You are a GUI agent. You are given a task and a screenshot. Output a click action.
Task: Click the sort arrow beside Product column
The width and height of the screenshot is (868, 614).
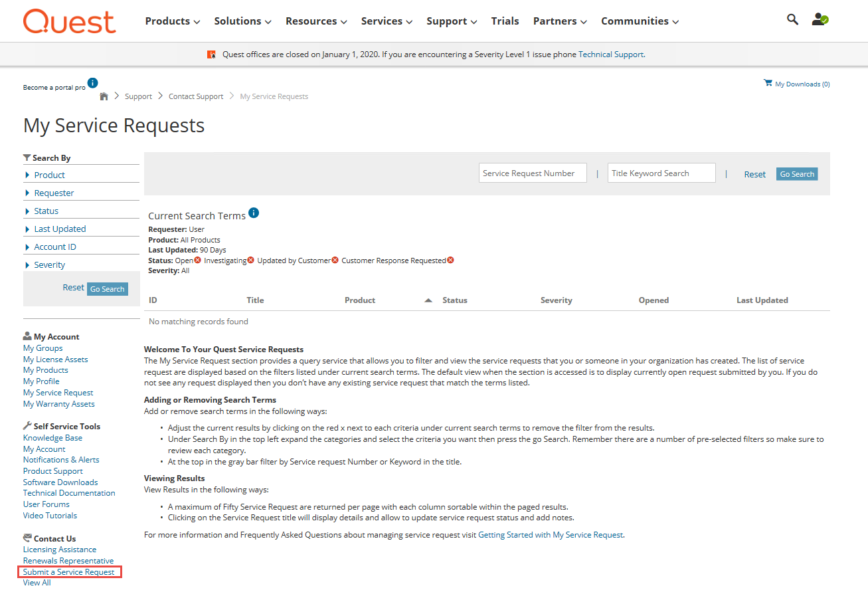tap(428, 300)
